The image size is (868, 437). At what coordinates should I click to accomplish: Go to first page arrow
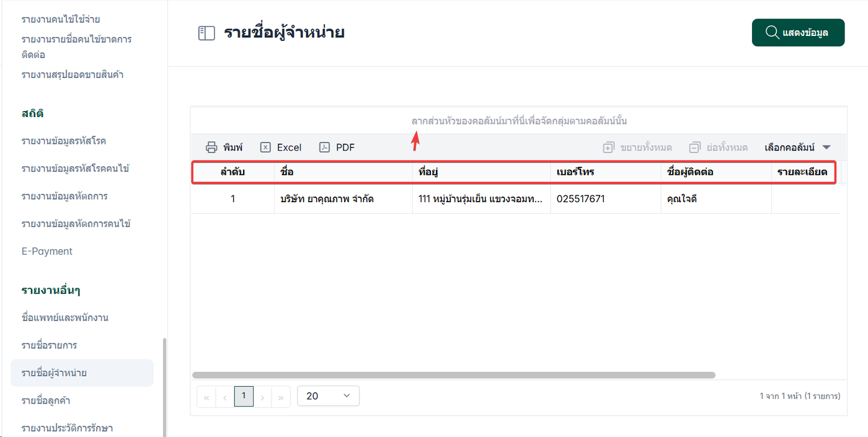coord(206,397)
